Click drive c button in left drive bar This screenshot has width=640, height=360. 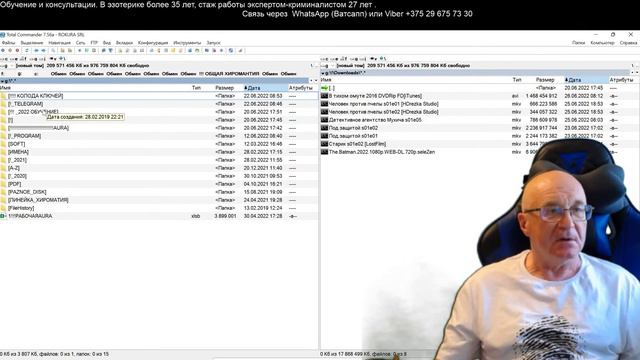[4, 59]
